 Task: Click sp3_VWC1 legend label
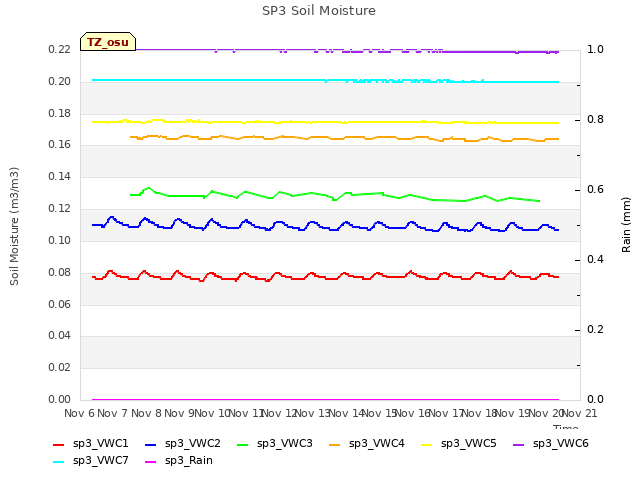tap(100, 443)
